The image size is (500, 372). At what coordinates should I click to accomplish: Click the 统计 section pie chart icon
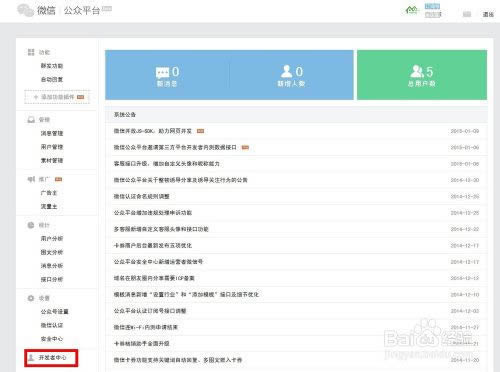pyautogui.click(x=31, y=225)
